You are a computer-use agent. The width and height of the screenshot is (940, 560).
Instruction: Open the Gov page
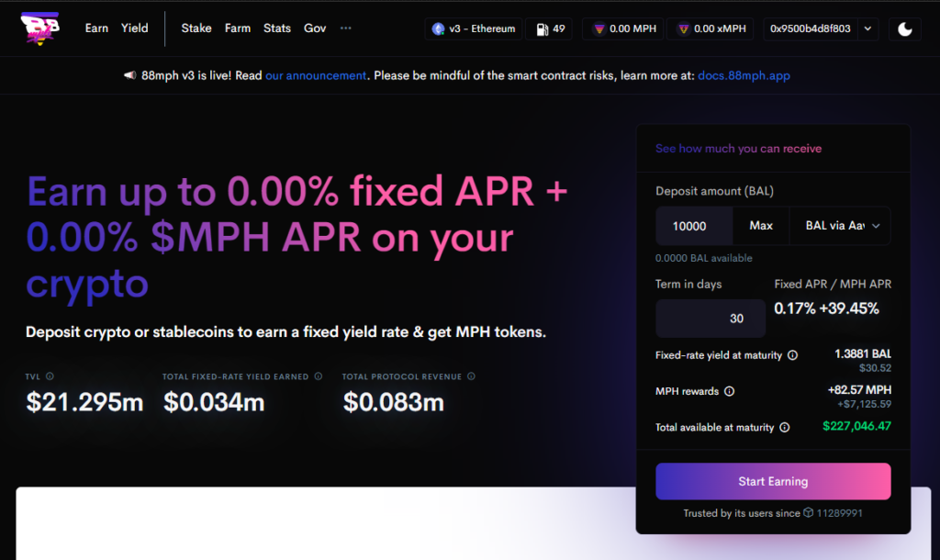(x=315, y=28)
